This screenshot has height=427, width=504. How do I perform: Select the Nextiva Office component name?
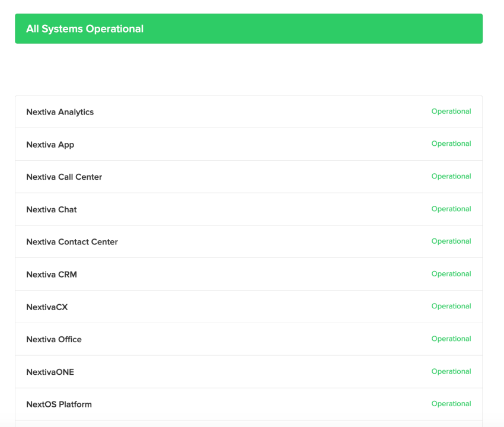coord(54,340)
